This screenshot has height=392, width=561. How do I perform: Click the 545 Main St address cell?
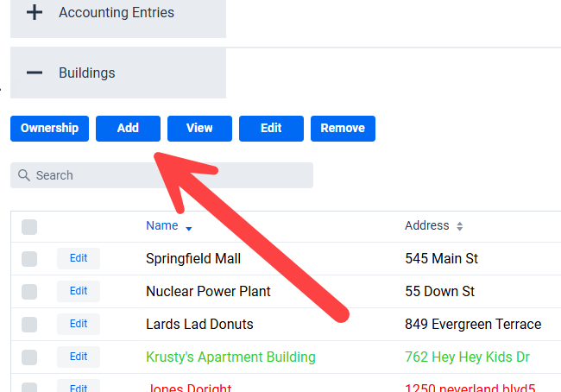coord(442,259)
